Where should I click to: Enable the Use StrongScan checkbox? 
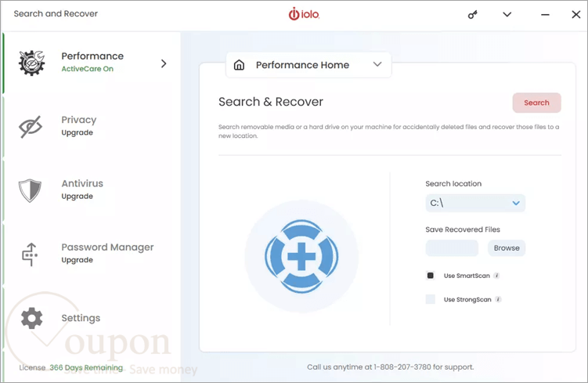click(431, 299)
